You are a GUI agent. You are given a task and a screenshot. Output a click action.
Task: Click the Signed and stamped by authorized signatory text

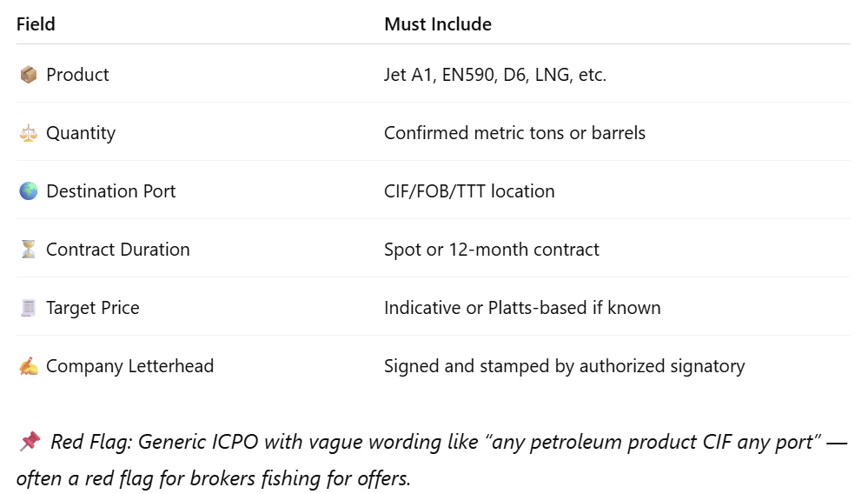pyautogui.click(x=565, y=366)
